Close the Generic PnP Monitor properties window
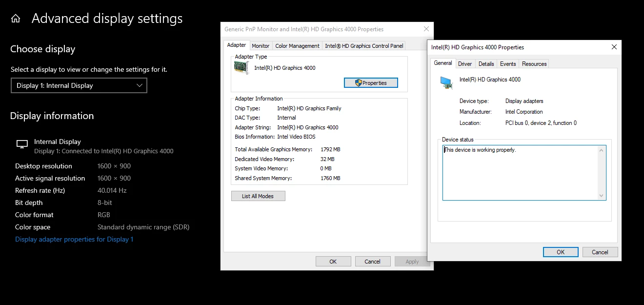The height and width of the screenshot is (305, 644). point(426,29)
